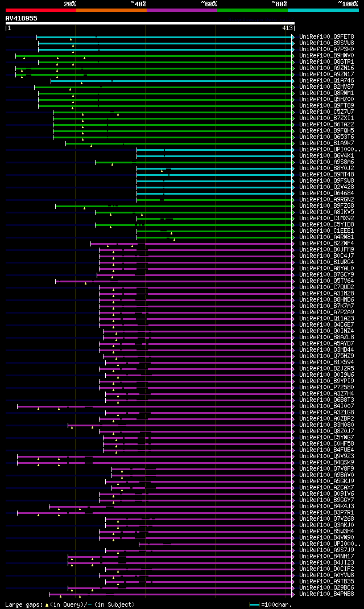Open UniRef100_B0JFM9 entry
Image resolution: width=364 pixels, height=609 pixels.
click(326, 249)
